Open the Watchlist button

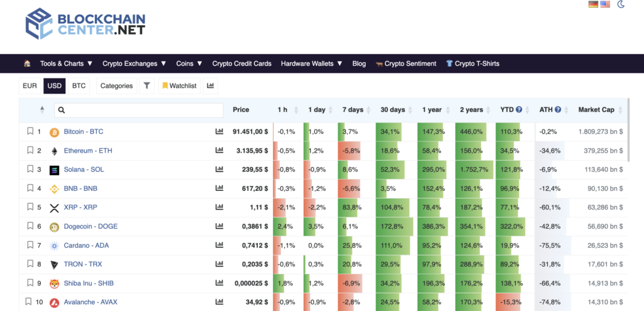point(179,85)
